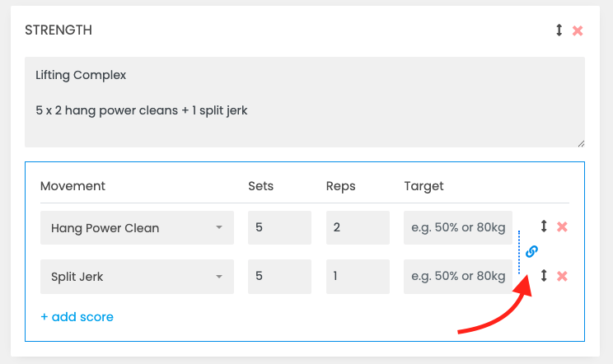Remove the STRENGTH section with the red X
The image size is (613, 364).
click(x=578, y=30)
